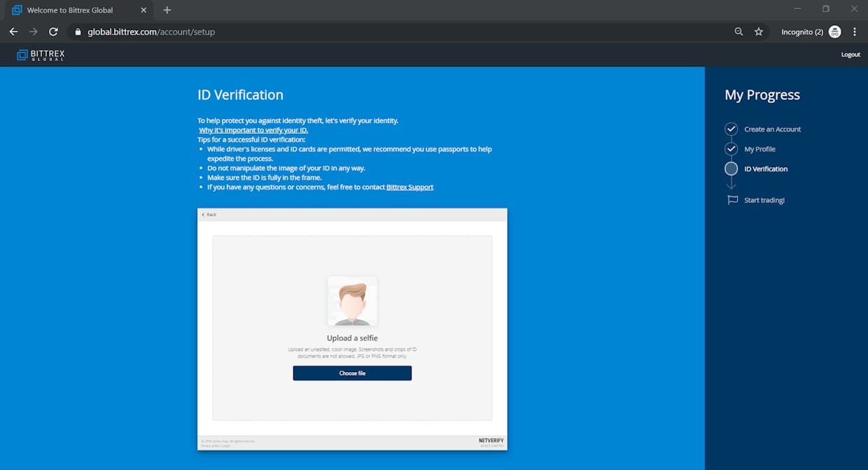The image size is (868, 470).
Task: Go back with the browser back arrow
Action: click(13, 31)
